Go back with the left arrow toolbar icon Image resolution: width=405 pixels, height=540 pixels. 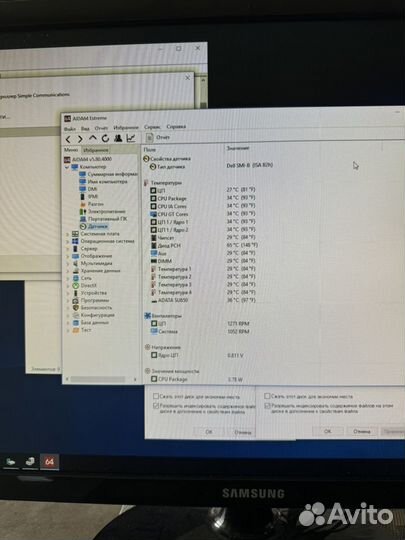[x=68, y=139]
